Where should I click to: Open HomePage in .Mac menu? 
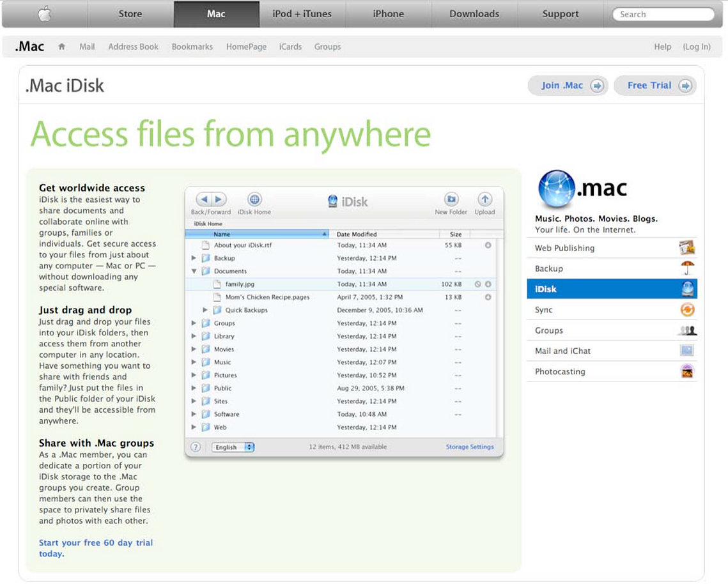pyautogui.click(x=247, y=47)
